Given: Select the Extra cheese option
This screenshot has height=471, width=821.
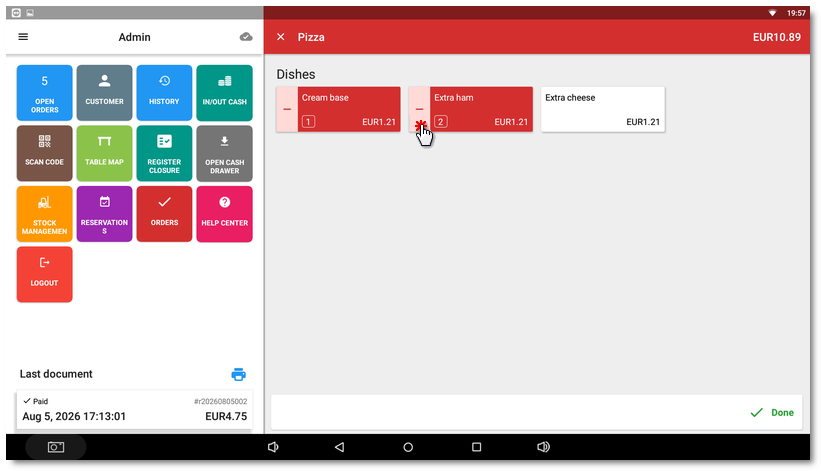Looking at the screenshot, I should pos(603,109).
